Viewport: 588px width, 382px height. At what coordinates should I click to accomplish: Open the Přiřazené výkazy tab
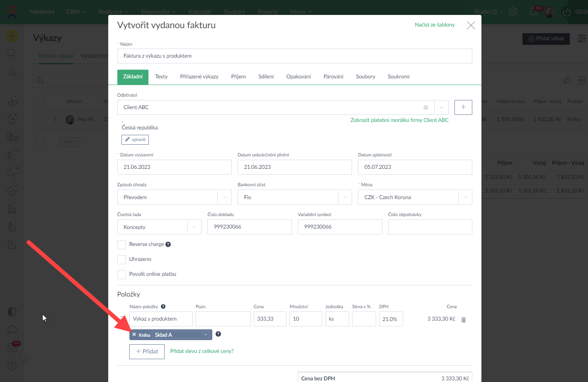click(x=199, y=76)
